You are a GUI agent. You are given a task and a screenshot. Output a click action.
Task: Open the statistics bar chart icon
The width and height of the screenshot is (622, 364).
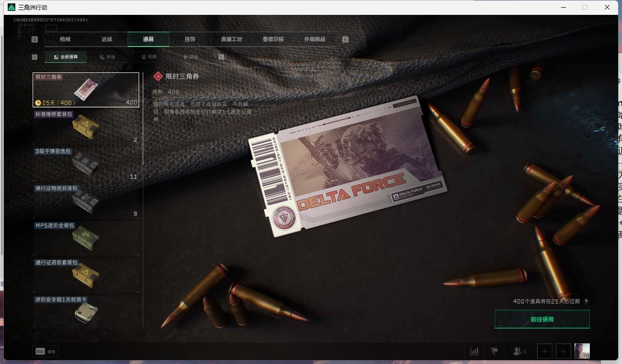click(474, 351)
